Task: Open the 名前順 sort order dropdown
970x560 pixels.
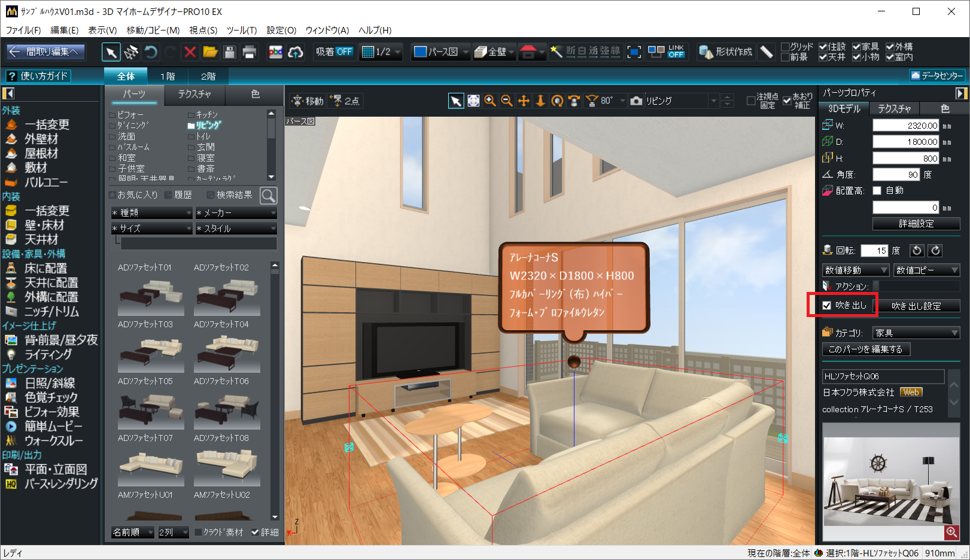Action: (132, 532)
